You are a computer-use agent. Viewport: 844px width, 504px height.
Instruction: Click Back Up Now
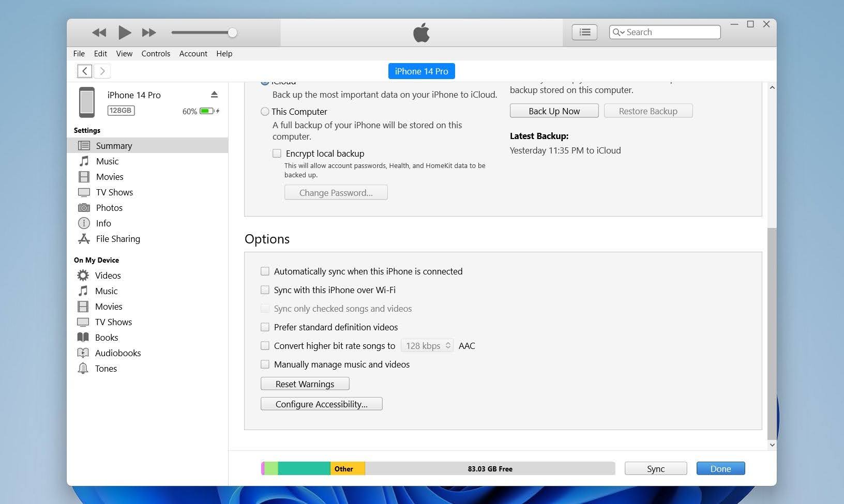(x=554, y=111)
